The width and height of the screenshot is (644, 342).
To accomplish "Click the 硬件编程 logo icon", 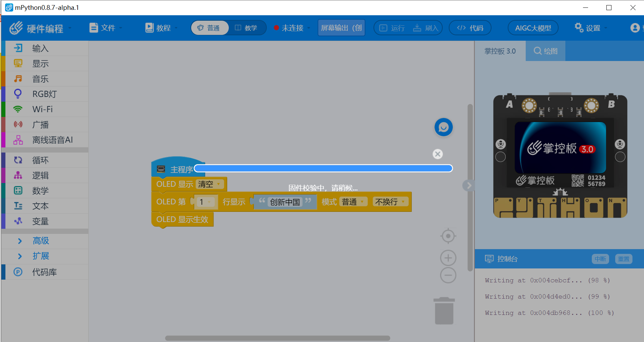I will click(16, 28).
